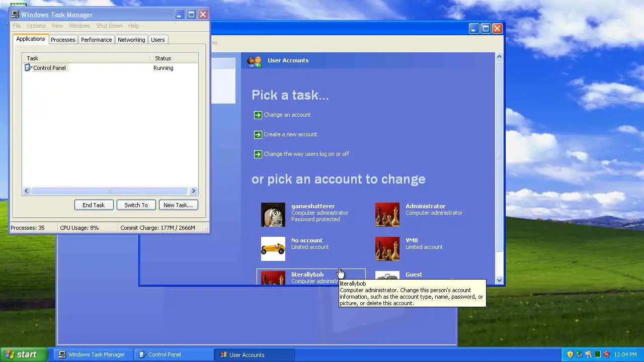Click the task list horizontal scrollbar thumb
Viewport: 644px width, 362px height.
point(109,191)
